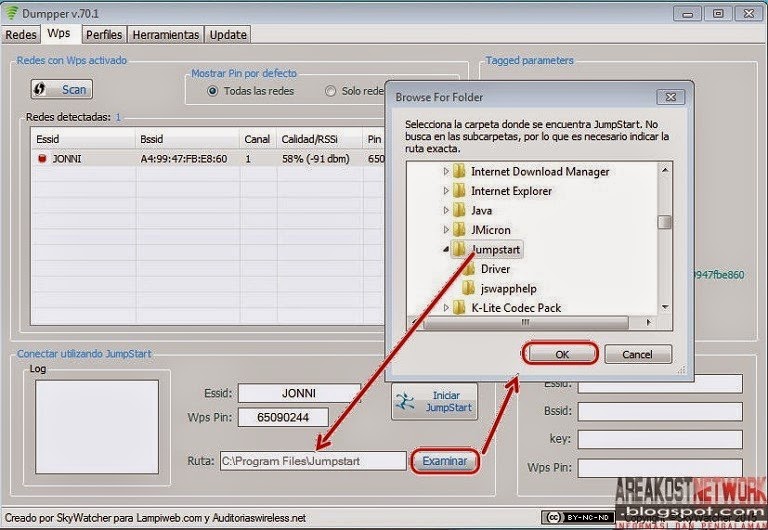
Task: Expand the JMicron folder node
Action: [x=446, y=230]
